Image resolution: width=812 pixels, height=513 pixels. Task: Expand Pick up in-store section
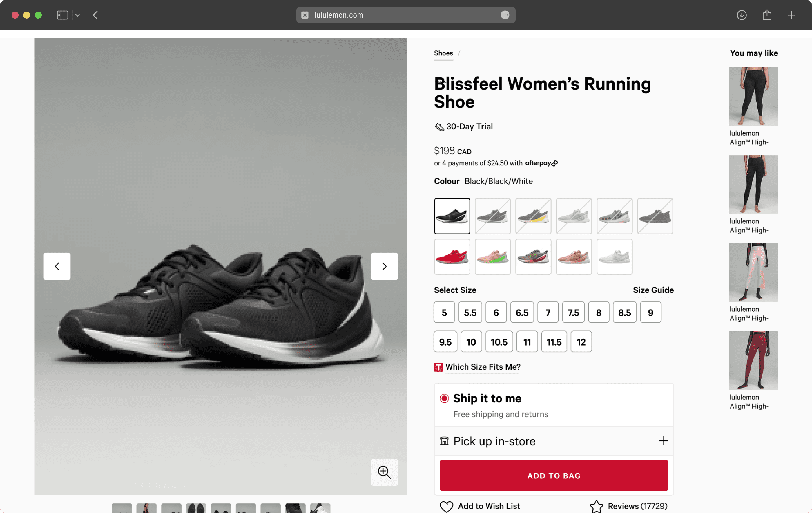[x=663, y=441]
